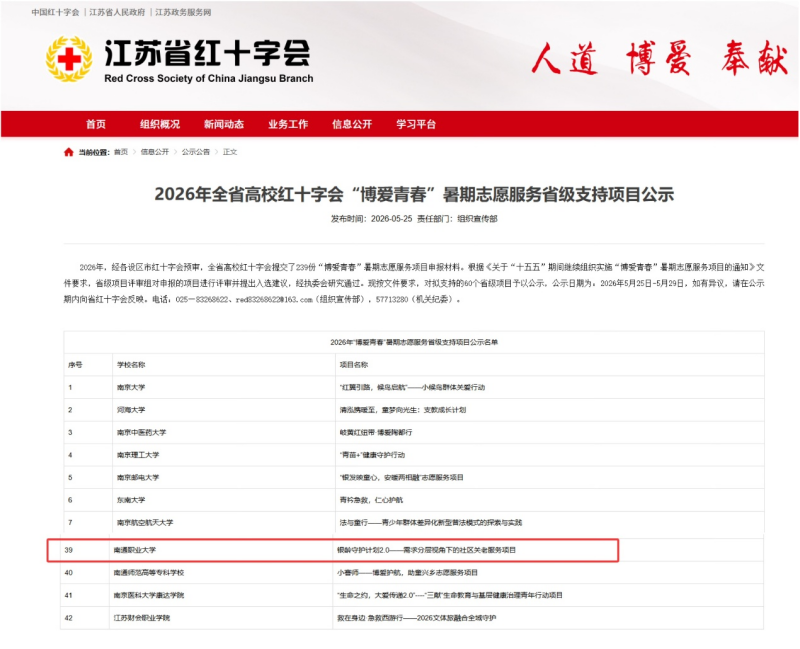Go to 首页 in the red navigation bar

pyautogui.click(x=96, y=124)
